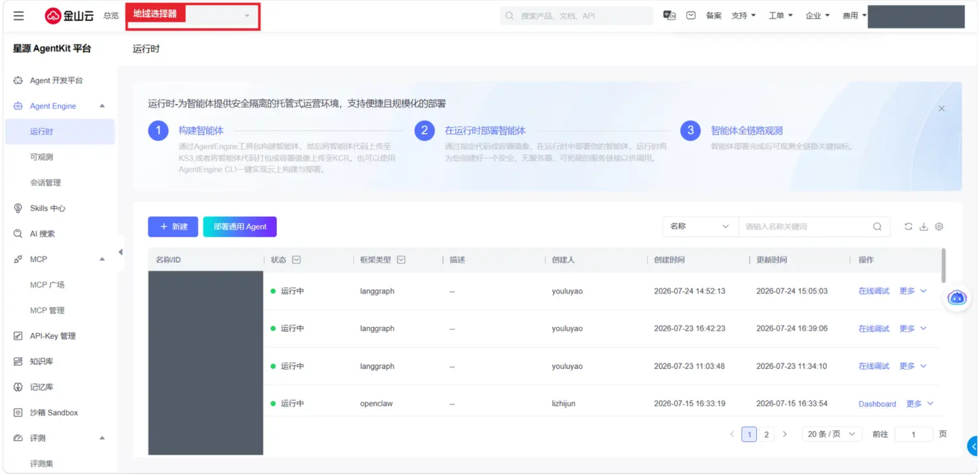Open the blue side drawer tab
This screenshot has height=475, width=980.
click(973, 446)
